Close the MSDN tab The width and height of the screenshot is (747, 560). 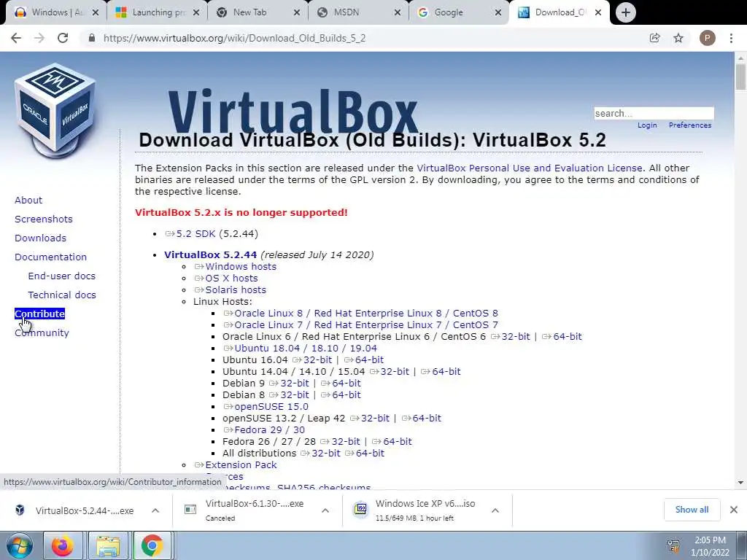point(398,12)
